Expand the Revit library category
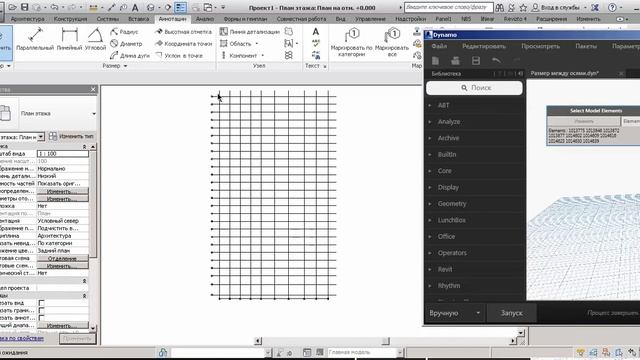 pos(445,269)
